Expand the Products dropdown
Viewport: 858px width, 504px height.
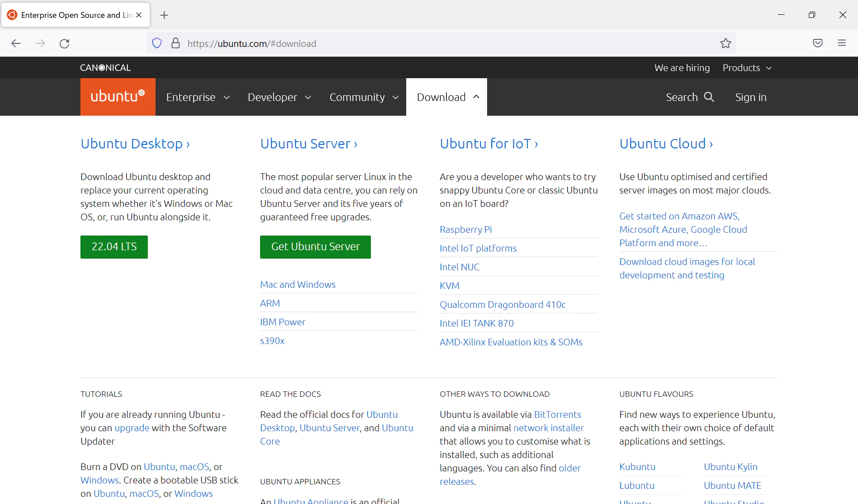click(x=747, y=68)
